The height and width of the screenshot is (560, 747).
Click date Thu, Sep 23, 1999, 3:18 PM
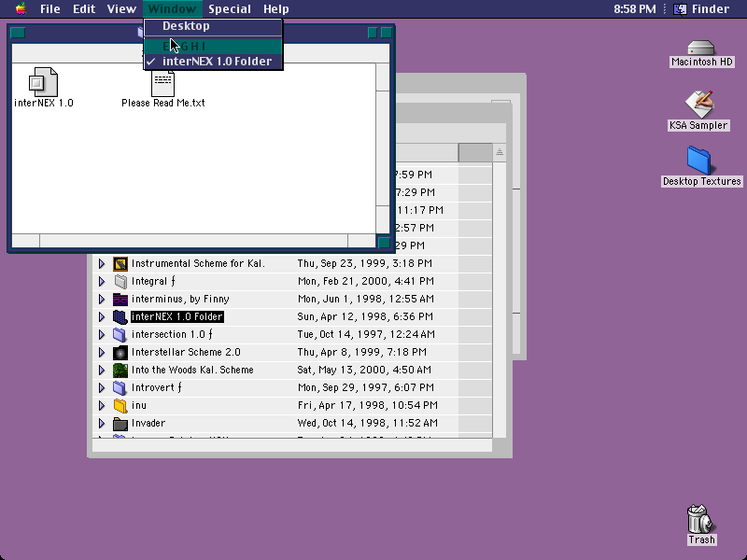364,263
